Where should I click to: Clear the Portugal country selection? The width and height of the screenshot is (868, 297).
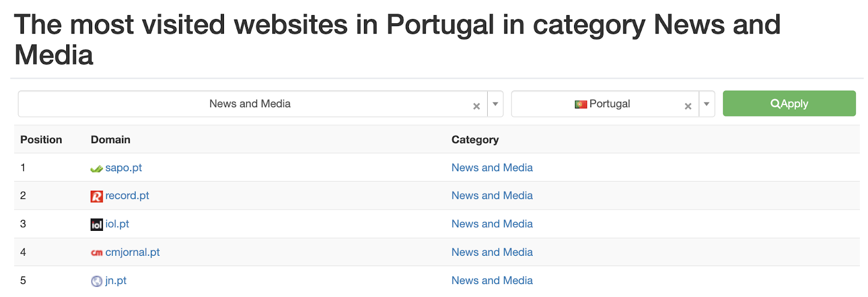pos(688,106)
